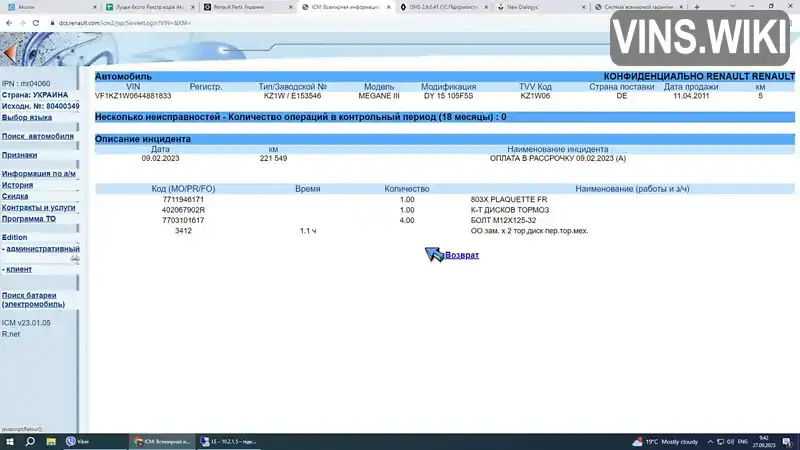Open Windows Start menu
Screen dimensions: 800x450
point(10,442)
